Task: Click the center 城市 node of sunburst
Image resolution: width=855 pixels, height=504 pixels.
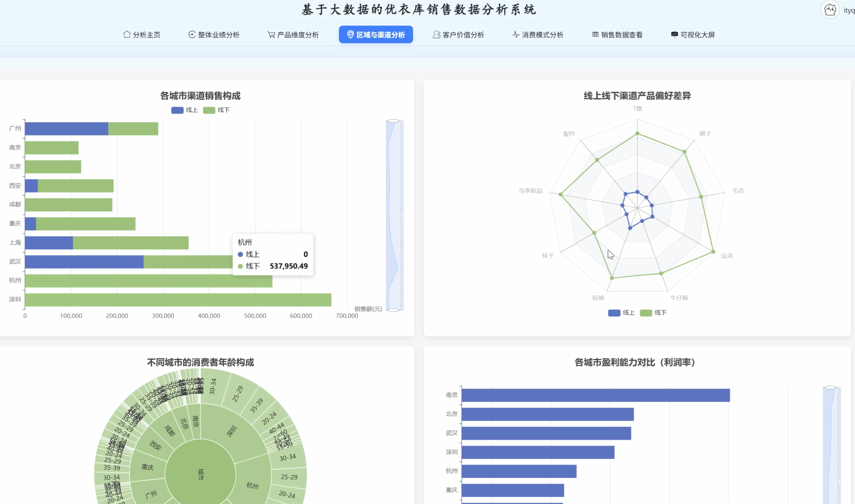Action: coord(200,474)
